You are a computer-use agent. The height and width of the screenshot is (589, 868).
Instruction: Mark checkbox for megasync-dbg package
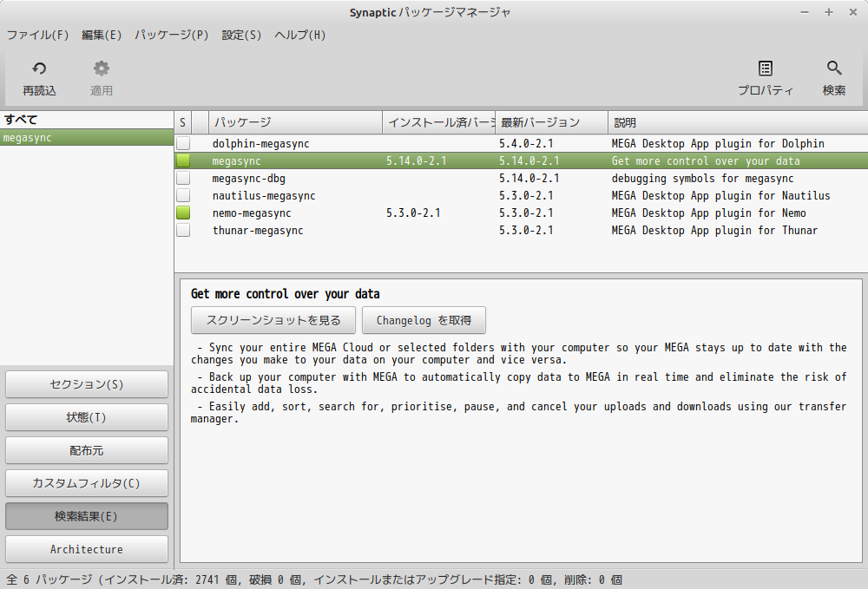tap(183, 178)
